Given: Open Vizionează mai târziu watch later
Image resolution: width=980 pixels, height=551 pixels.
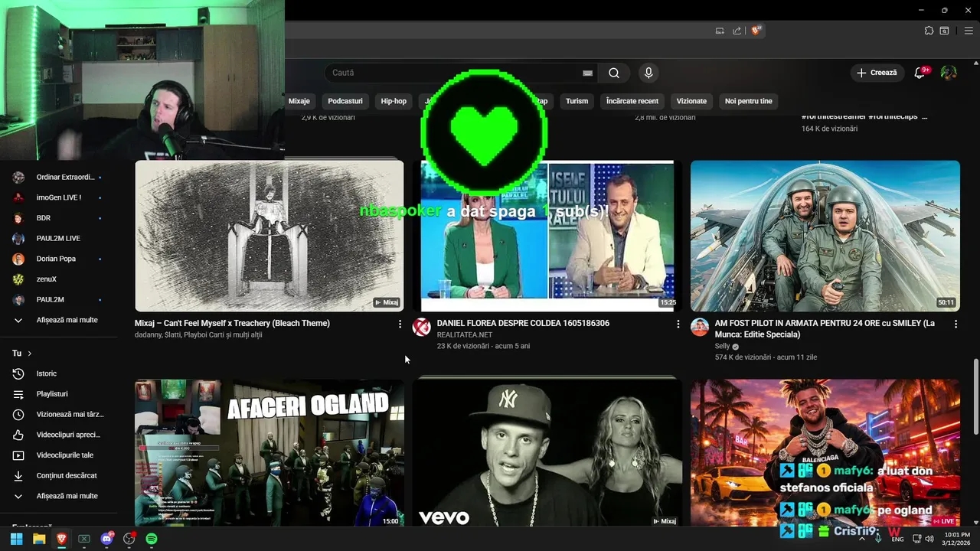Looking at the screenshot, I should pyautogui.click(x=59, y=414).
